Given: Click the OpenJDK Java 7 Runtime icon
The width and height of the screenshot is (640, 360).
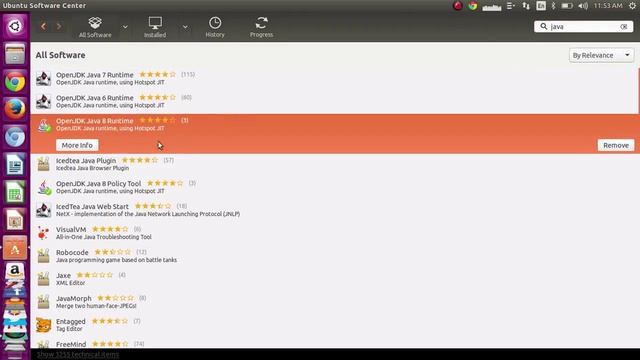Looking at the screenshot, I should pyautogui.click(x=44, y=78).
